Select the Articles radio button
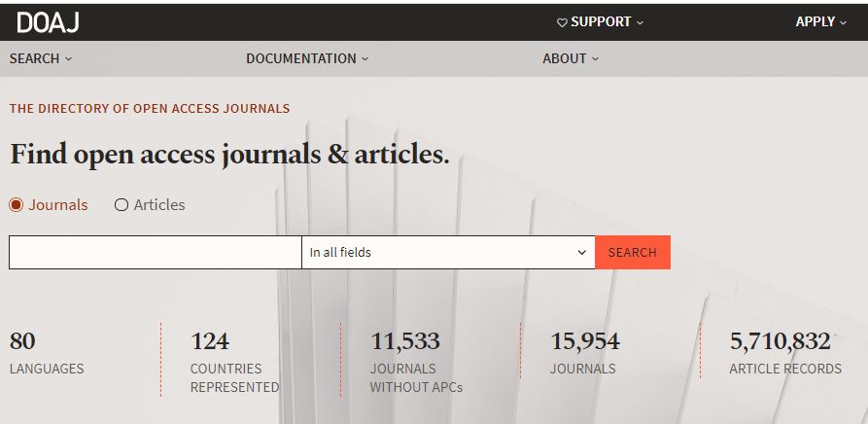The height and width of the screenshot is (424, 868). click(x=122, y=205)
